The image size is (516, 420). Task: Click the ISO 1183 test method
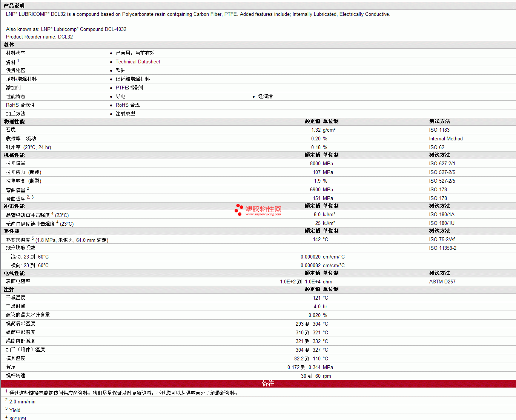pyautogui.click(x=439, y=130)
